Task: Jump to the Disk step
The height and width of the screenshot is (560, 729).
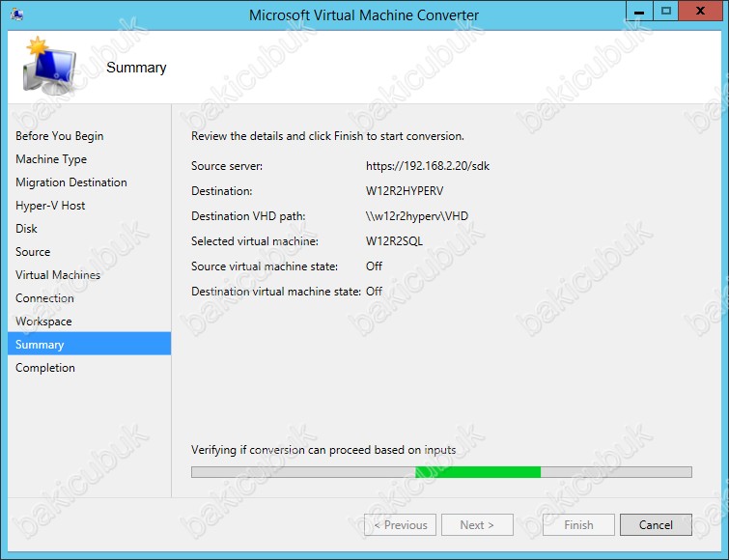Action: [x=26, y=229]
